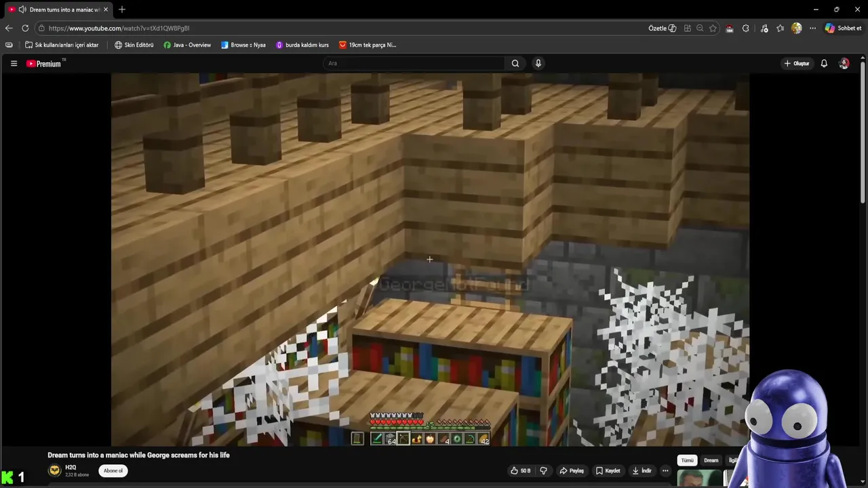Screen dimensions: 868x488
Task: Mute the tab via speaker icon
Action: [x=22, y=9]
